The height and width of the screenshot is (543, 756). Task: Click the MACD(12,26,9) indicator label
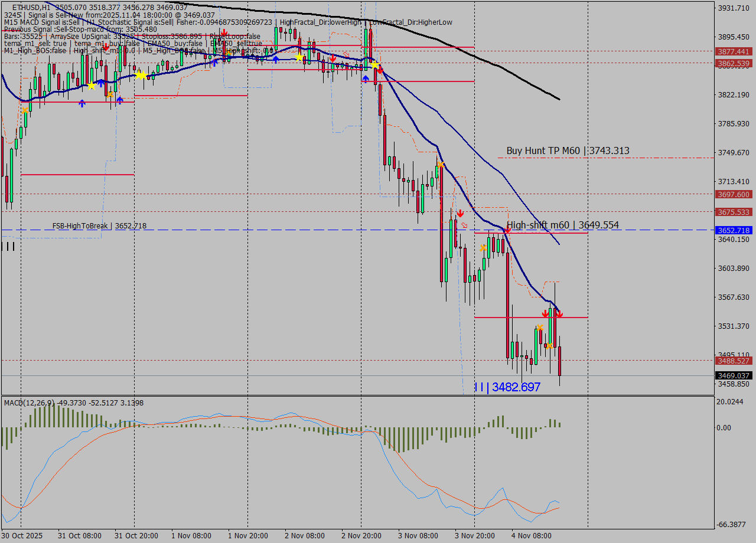point(30,403)
